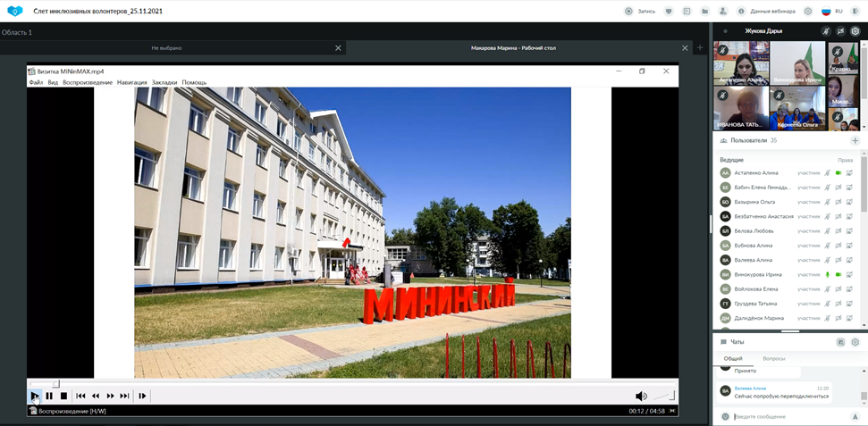Open emoji picker in message box
The image size is (868, 426).
(x=725, y=416)
